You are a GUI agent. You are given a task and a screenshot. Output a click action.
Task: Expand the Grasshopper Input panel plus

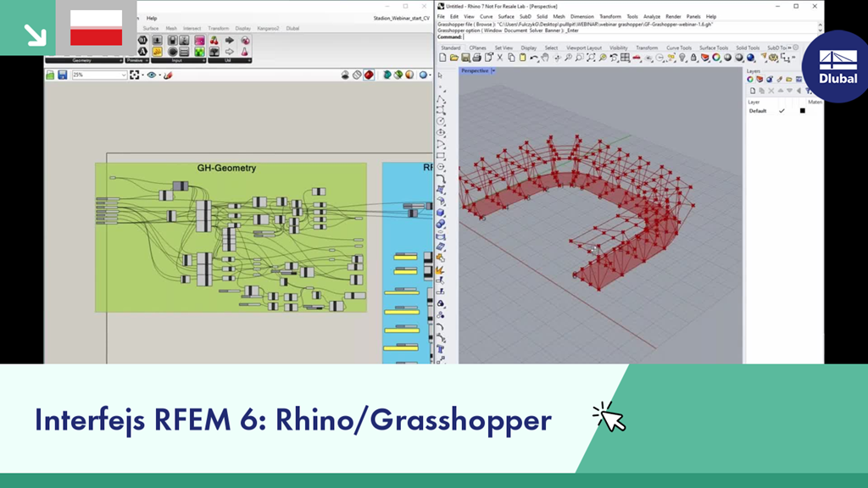[x=203, y=60]
